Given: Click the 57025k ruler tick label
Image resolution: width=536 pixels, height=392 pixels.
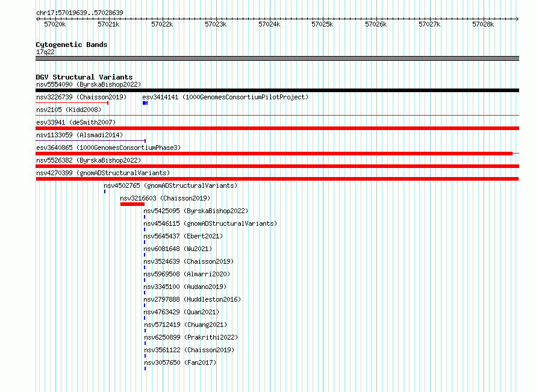Looking at the screenshot, I should (x=322, y=24).
